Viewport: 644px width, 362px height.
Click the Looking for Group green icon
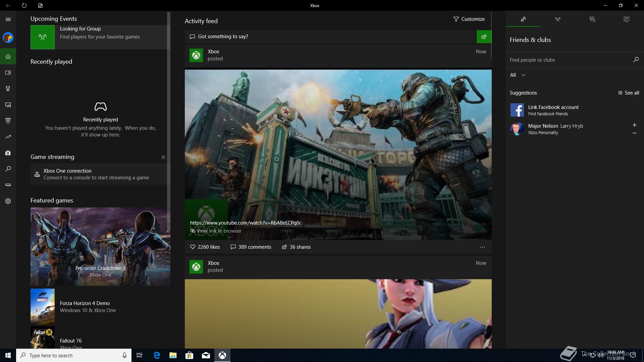coord(43,37)
